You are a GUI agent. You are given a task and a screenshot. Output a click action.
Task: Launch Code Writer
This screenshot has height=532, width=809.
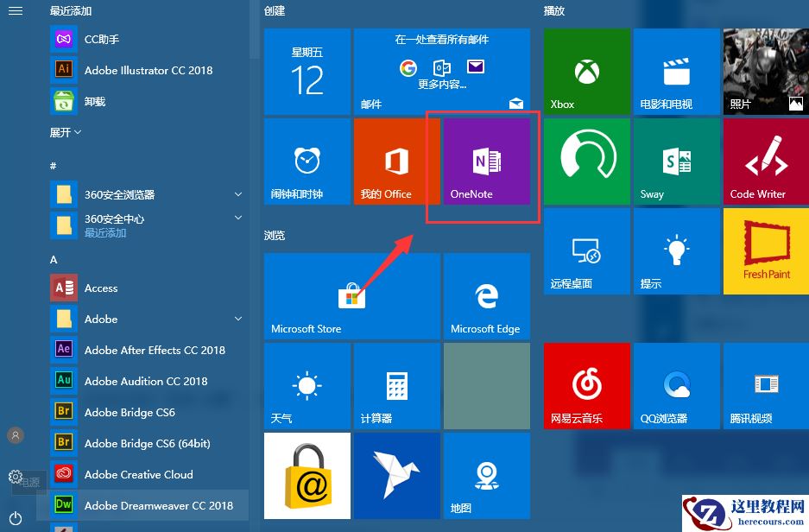tap(765, 161)
